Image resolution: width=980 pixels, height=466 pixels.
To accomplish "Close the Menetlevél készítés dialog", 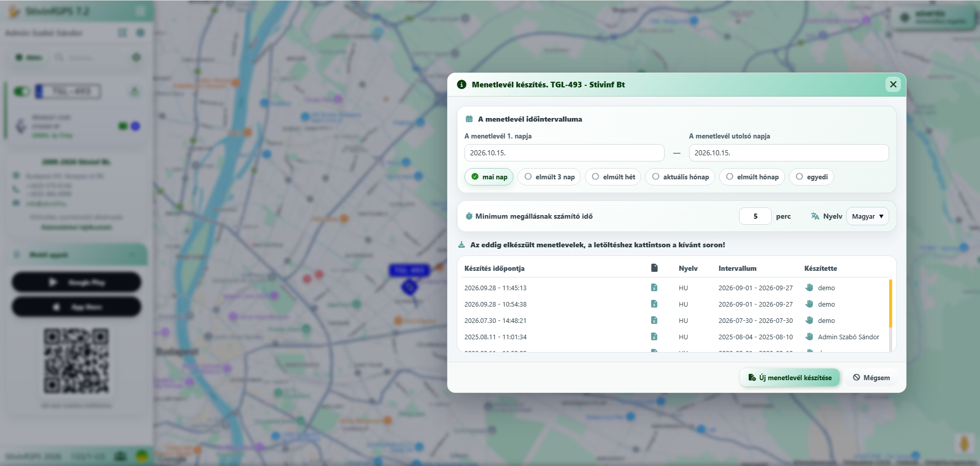I will tap(893, 84).
